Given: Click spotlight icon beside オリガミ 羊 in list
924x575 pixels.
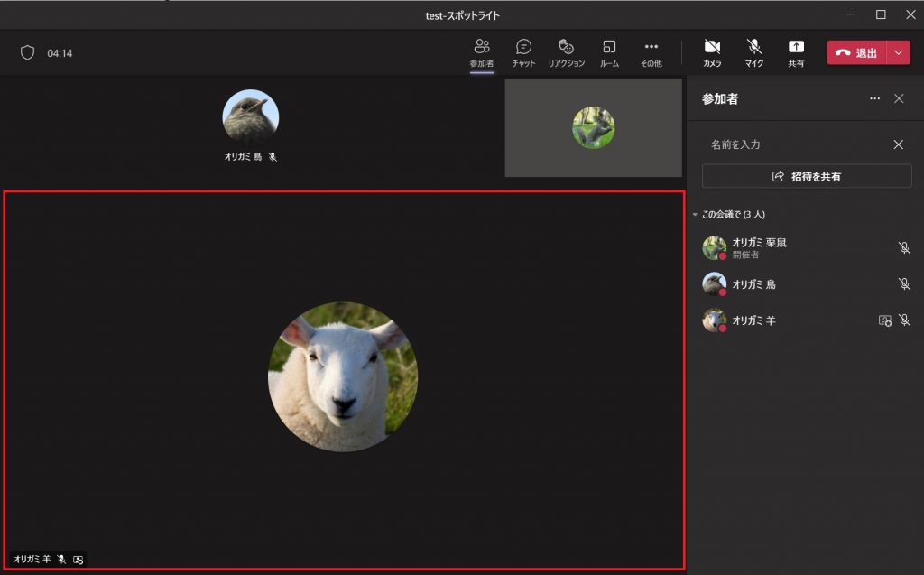Looking at the screenshot, I should [884, 320].
